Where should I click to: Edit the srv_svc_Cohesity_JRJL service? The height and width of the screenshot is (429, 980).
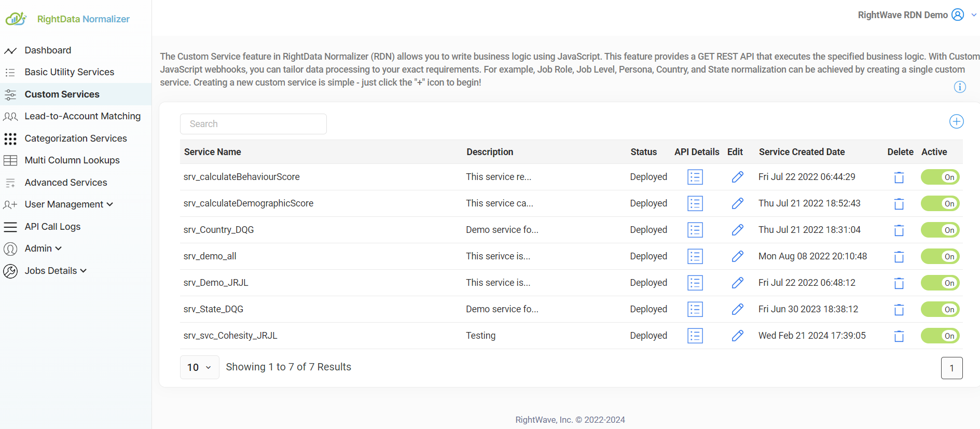tap(737, 336)
